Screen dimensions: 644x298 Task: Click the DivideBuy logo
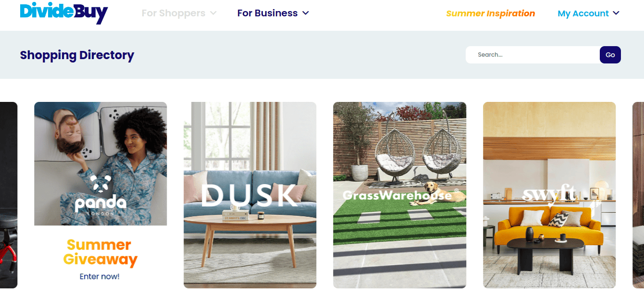[64, 12]
